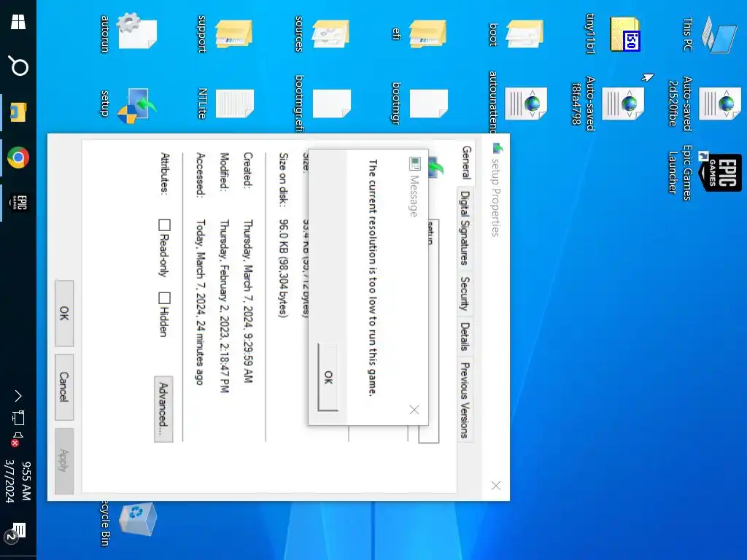
Task: Switch to the Security tab
Action: [x=465, y=293]
